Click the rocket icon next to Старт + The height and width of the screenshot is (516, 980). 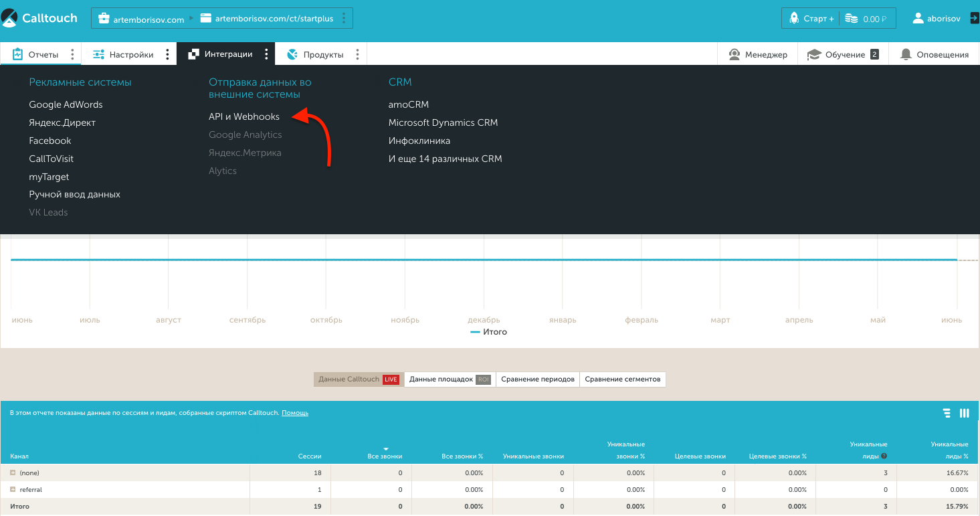(794, 19)
